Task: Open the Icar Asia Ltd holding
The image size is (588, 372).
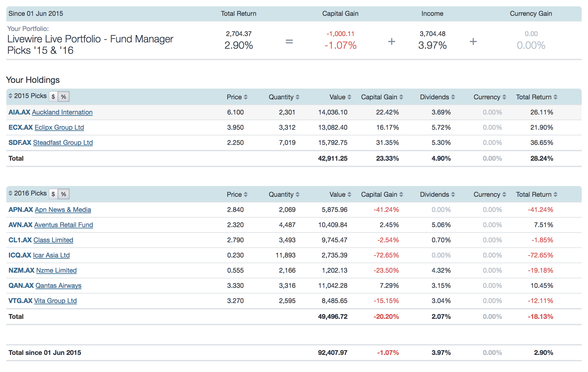Action: click(52, 255)
